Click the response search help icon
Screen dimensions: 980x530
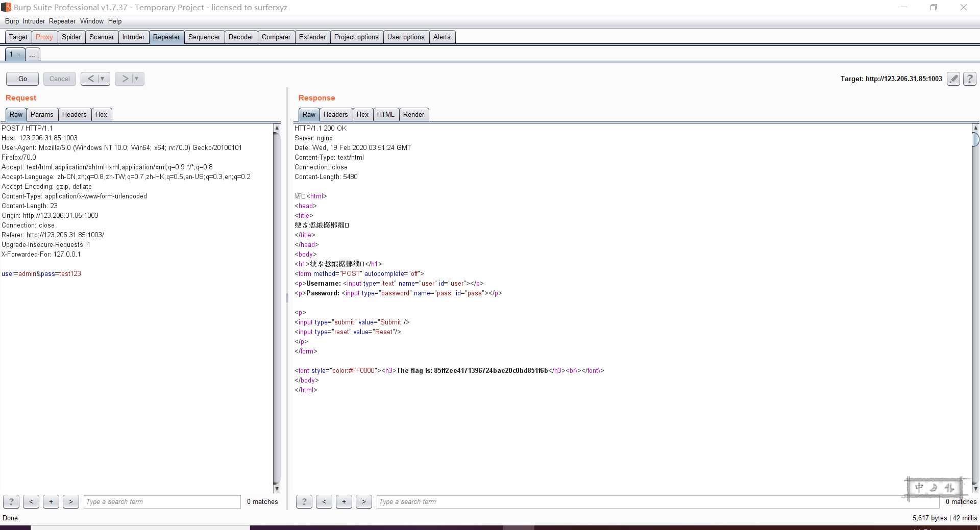[304, 501]
